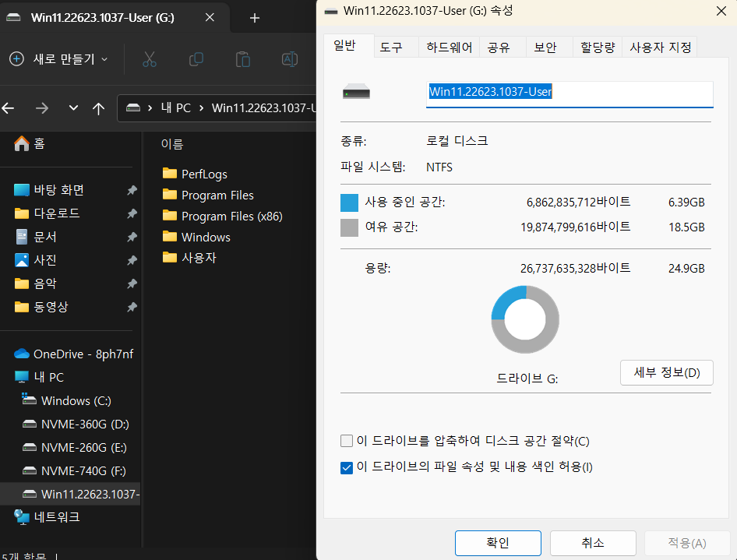Click 내 PC breadcrumb in address bar

176,108
